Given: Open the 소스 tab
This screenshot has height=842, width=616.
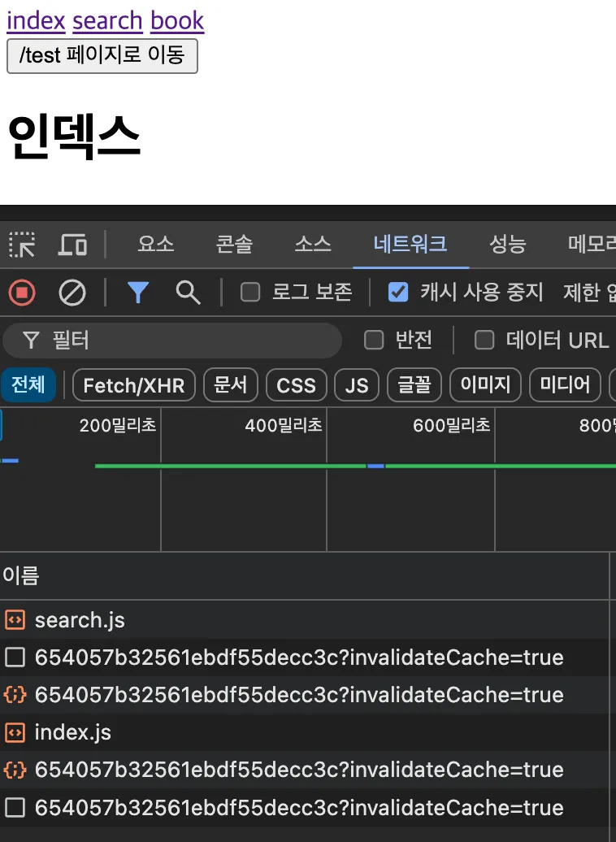Looking at the screenshot, I should pyautogui.click(x=313, y=244).
